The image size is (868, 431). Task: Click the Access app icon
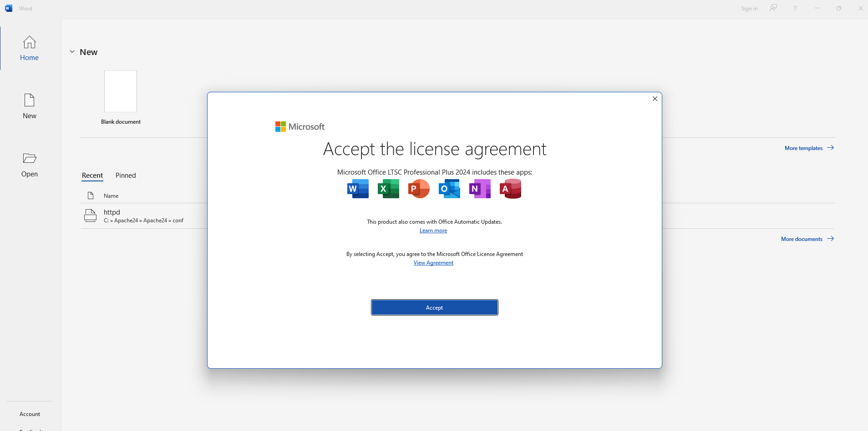[510, 189]
